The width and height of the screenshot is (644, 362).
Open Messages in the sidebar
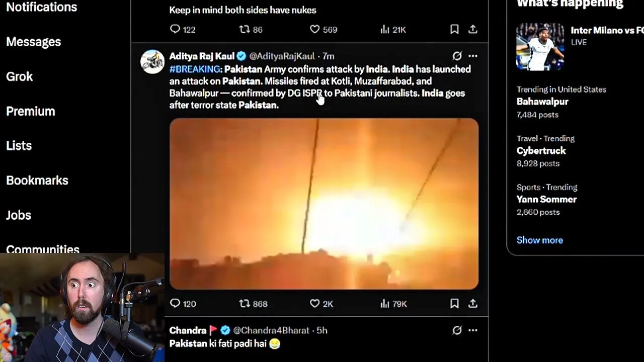[x=33, y=42]
